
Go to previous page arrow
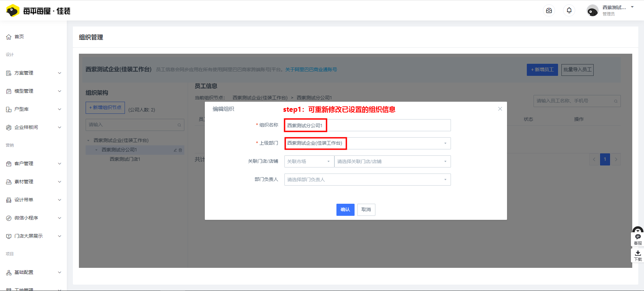594,159
